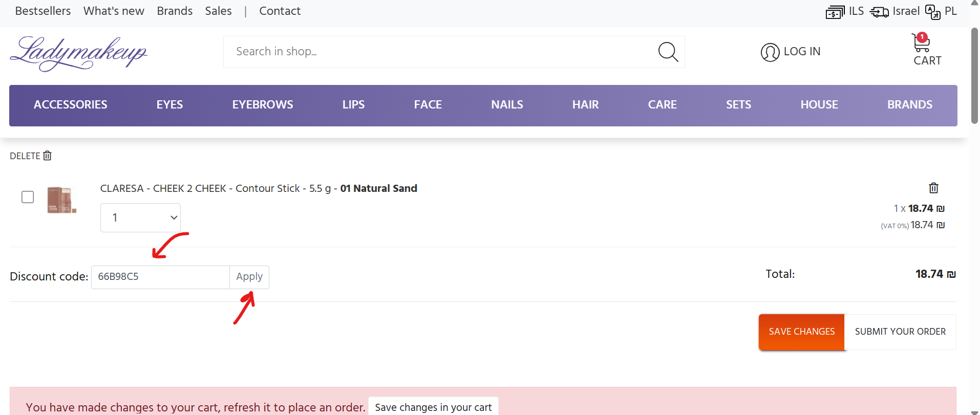Click the page vertical scrollbar
The width and height of the screenshot is (980, 415).
pyautogui.click(x=974, y=76)
